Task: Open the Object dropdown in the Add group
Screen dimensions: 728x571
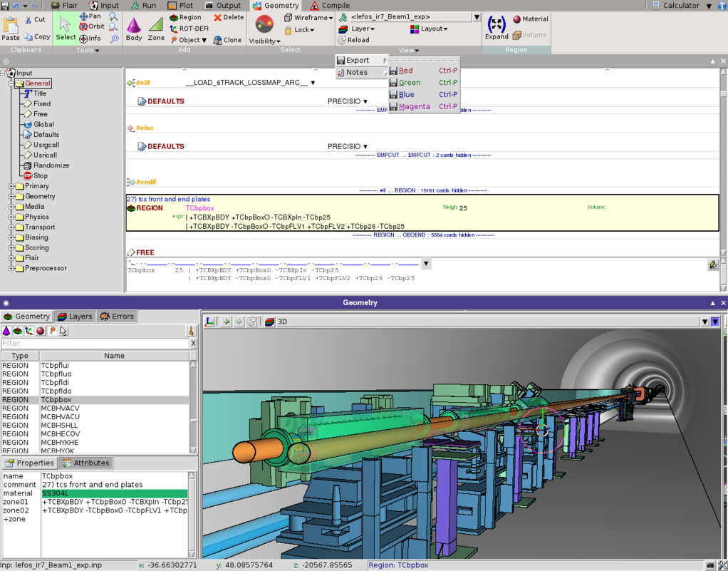Action: 189,40
